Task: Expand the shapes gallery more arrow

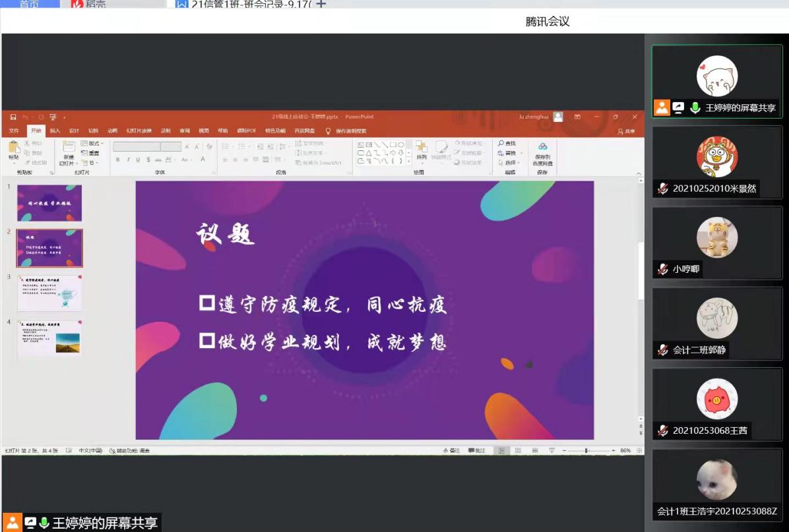Action: (409, 161)
